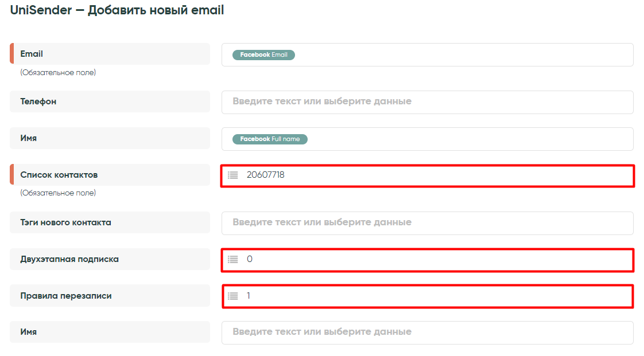Image resolution: width=644 pixels, height=356 pixels.
Task: Click the Facebook Full name tag
Action: click(x=270, y=139)
